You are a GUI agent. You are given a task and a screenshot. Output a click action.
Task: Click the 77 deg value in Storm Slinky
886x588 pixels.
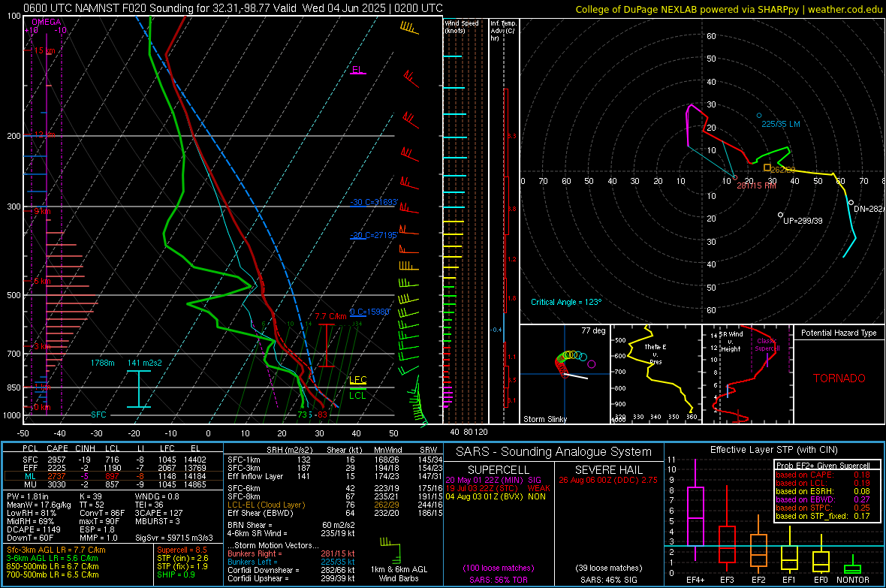[593, 330]
